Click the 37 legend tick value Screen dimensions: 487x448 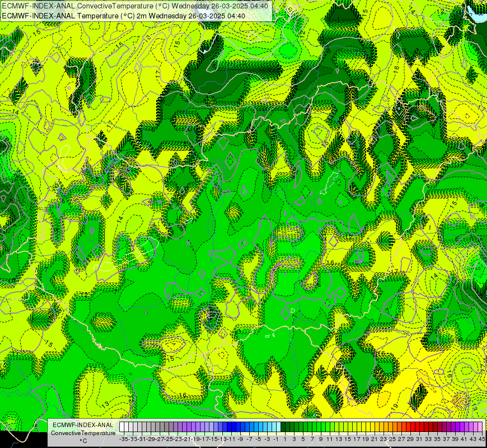pyautogui.click(x=446, y=439)
